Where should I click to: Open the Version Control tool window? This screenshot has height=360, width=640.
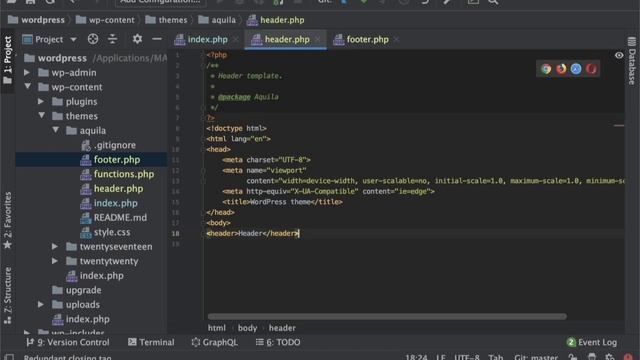(x=68, y=342)
